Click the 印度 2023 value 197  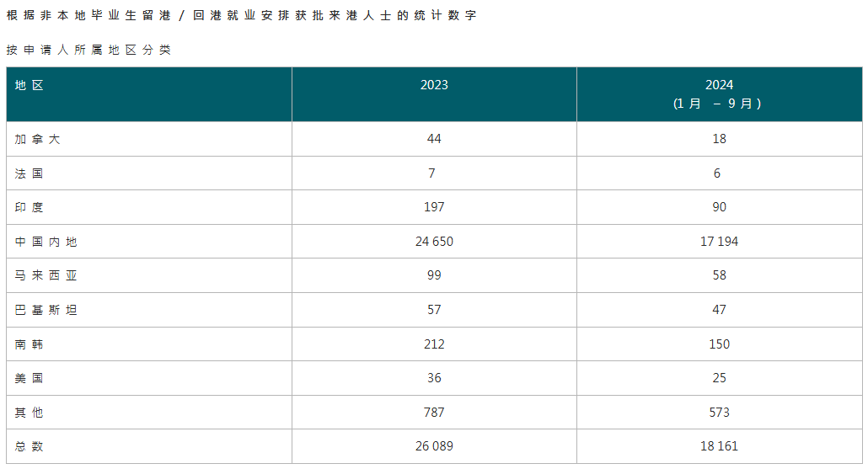tap(434, 207)
